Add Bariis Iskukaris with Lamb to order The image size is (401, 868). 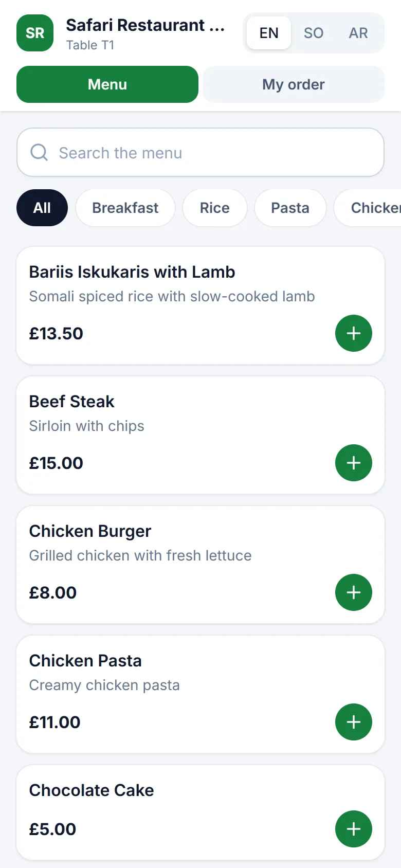coord(354,333)
